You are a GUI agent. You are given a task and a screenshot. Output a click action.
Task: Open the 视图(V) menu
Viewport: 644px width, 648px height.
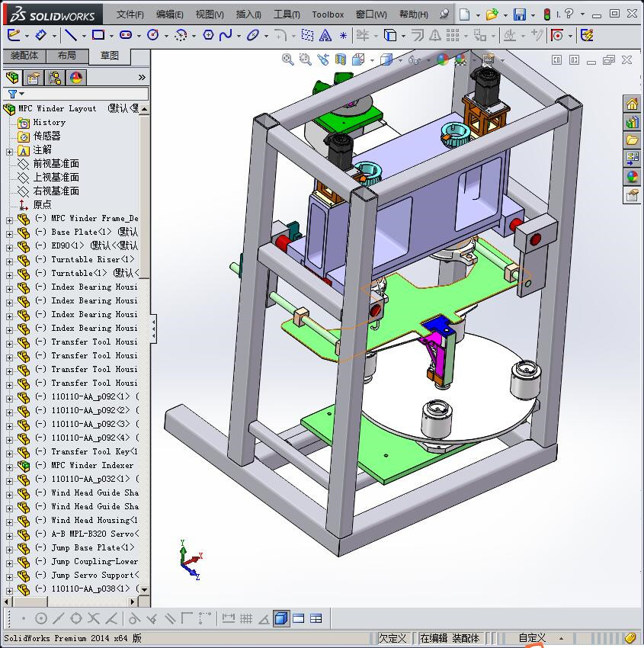pos(210,14)
